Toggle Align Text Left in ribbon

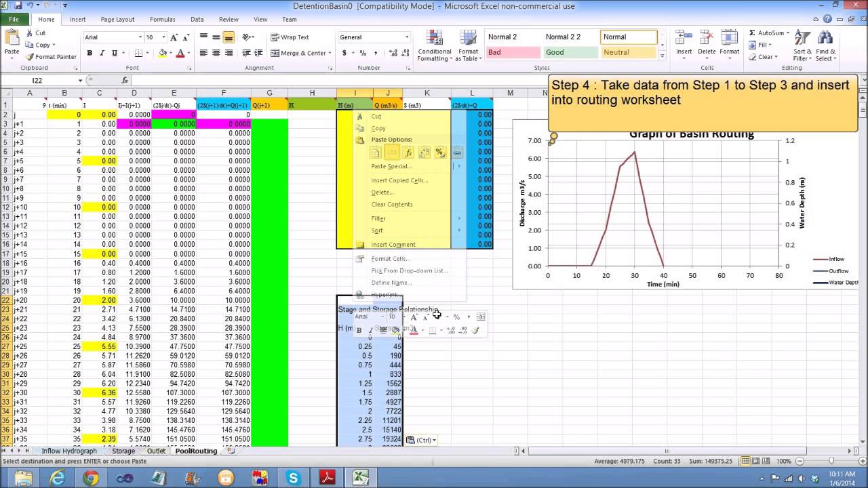(x=204, y=53)
